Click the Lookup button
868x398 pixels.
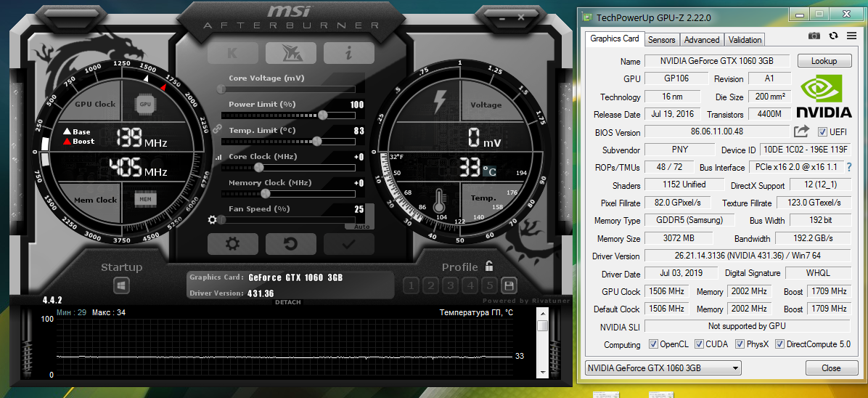click(824, 61)
